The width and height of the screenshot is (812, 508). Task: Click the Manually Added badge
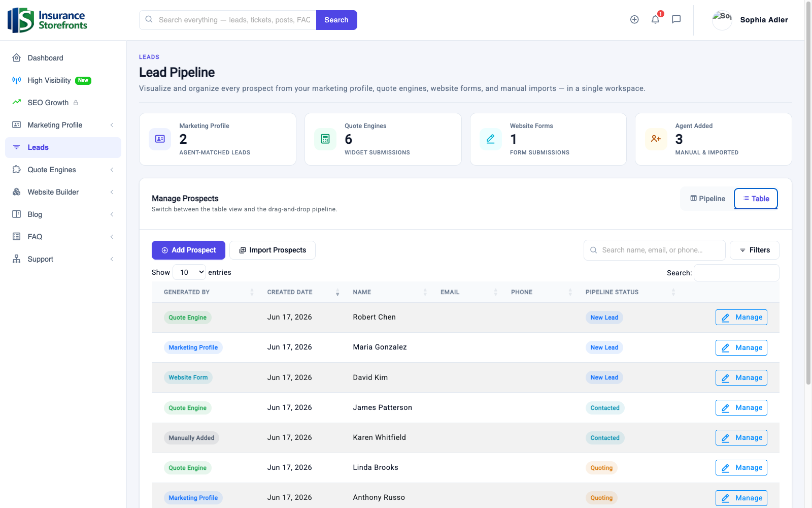pos(191,438)
